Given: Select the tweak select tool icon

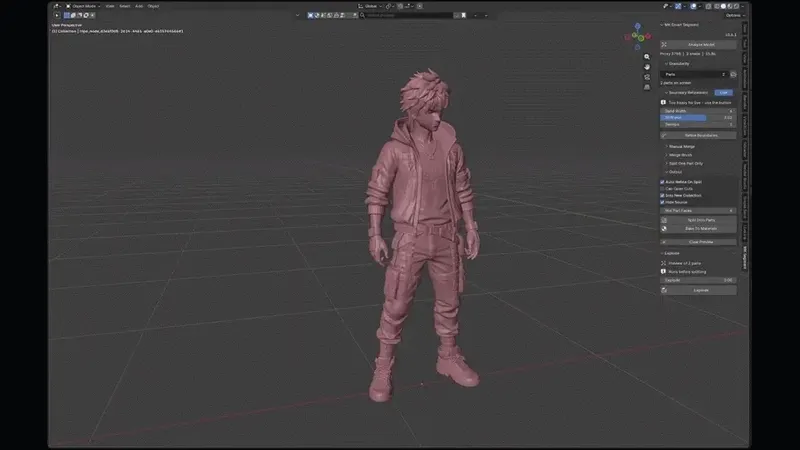Looking at the screenshot, I should (x=57, y=15).
